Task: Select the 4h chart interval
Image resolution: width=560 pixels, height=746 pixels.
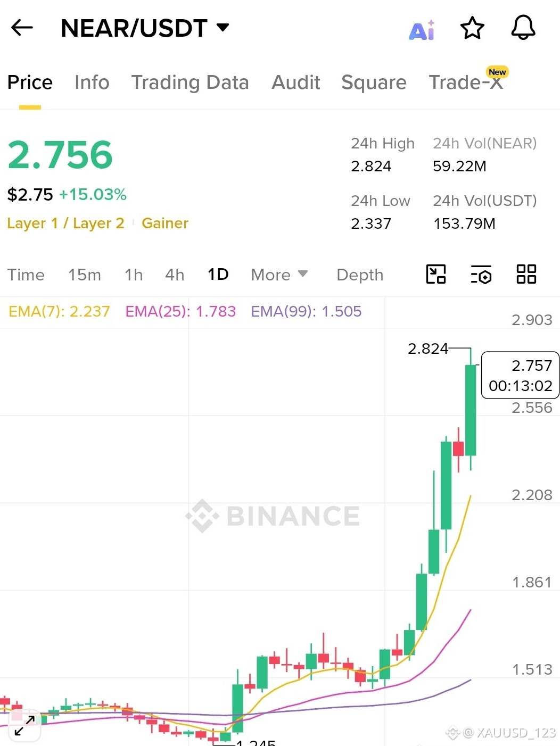Action: tap(175, 275)
